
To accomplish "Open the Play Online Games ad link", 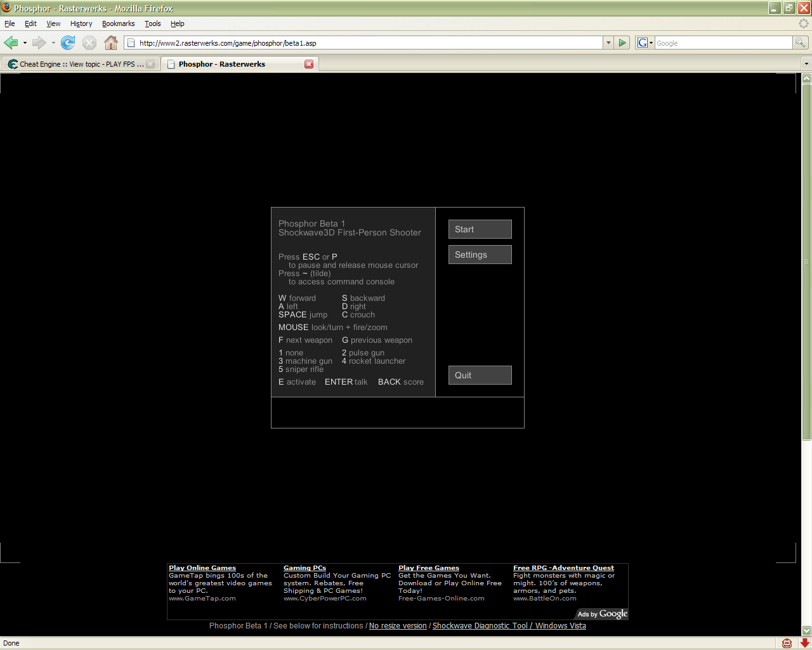I will (202, 568).
